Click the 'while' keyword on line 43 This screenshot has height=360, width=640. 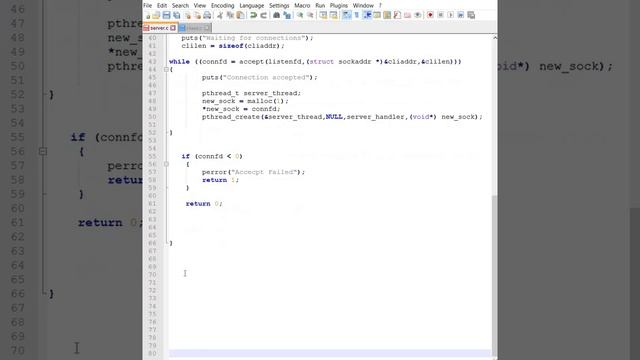[179, 62]
